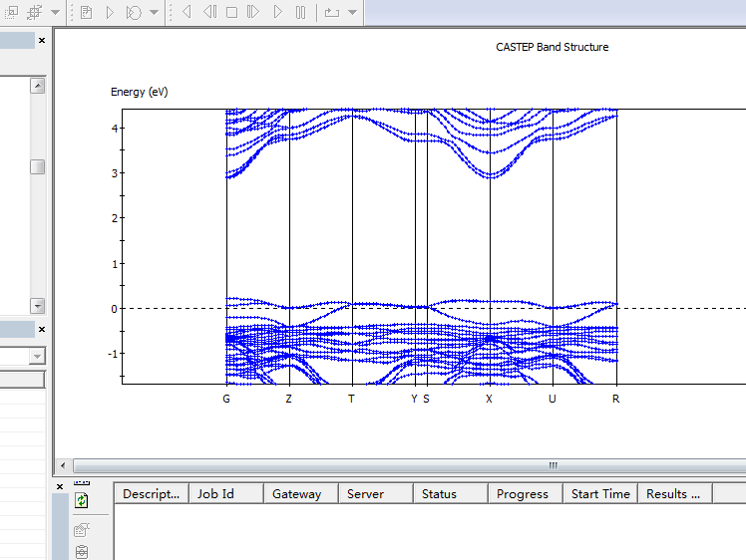
Task: Click the up arrow of the left panel scrollbar
Action: (38, 86)
